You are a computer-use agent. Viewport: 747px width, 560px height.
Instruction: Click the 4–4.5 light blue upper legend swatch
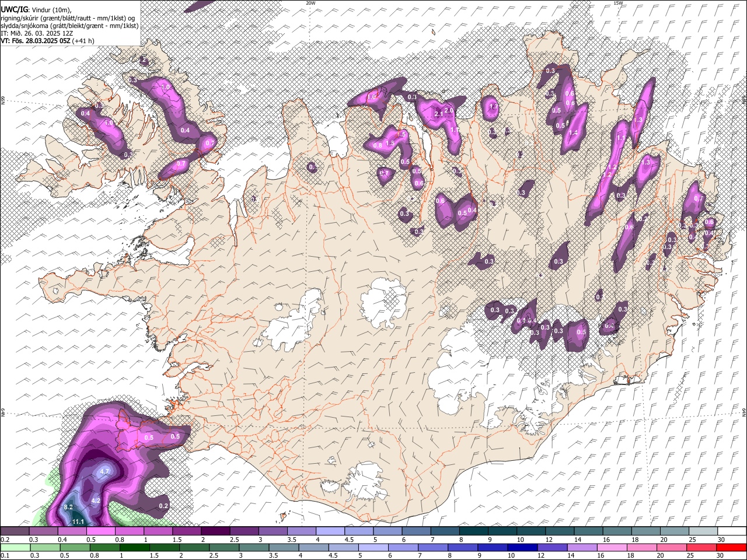(330, 531)
